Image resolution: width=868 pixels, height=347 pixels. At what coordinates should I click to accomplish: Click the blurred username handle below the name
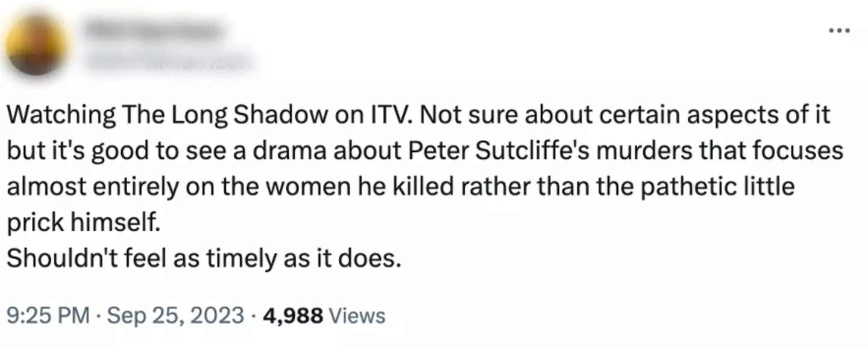click(x=168, y=60)
